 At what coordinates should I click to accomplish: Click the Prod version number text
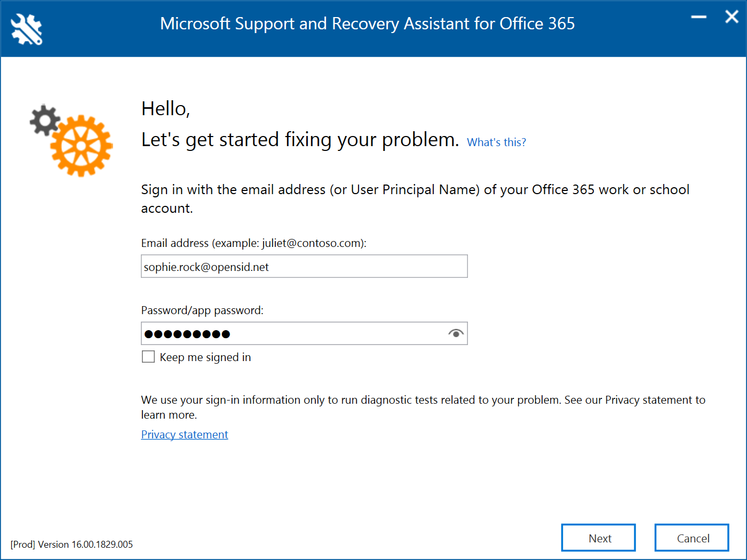coord(71,545)
